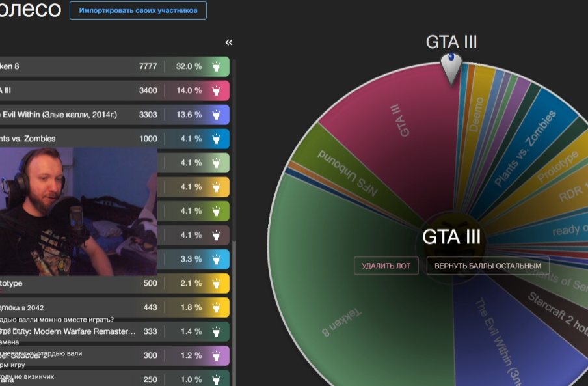Screen dimensions: 588x386
Task: Click the УДАЛИТЬ ЛОТ button
Action: click(386, 266)
